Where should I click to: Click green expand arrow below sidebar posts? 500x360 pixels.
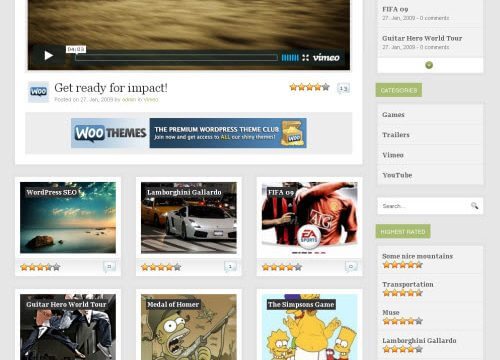429,65
